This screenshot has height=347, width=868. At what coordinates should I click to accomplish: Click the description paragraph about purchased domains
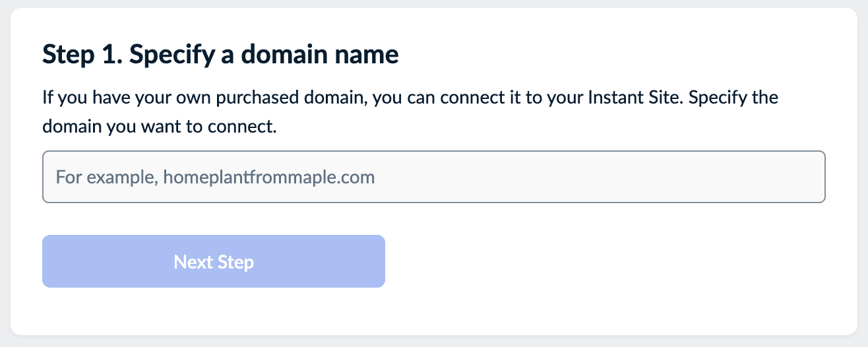point(410,111)
